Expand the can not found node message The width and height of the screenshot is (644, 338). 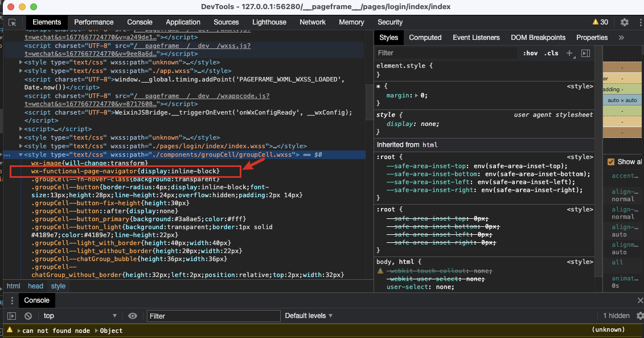click(x=19, y=331)
